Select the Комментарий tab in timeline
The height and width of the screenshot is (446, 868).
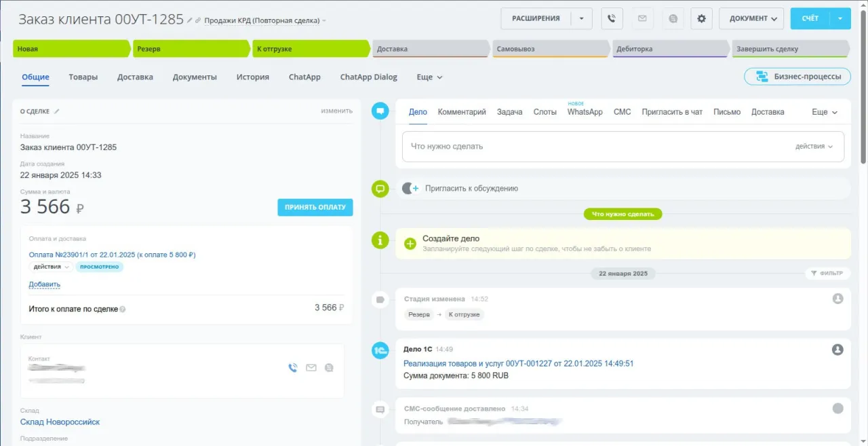(x=462, y=112)
